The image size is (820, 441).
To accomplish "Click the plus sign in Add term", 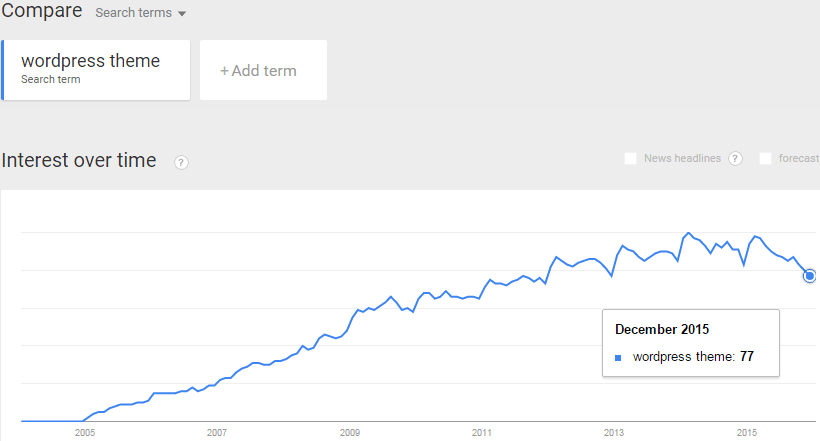I will (225, 71).
